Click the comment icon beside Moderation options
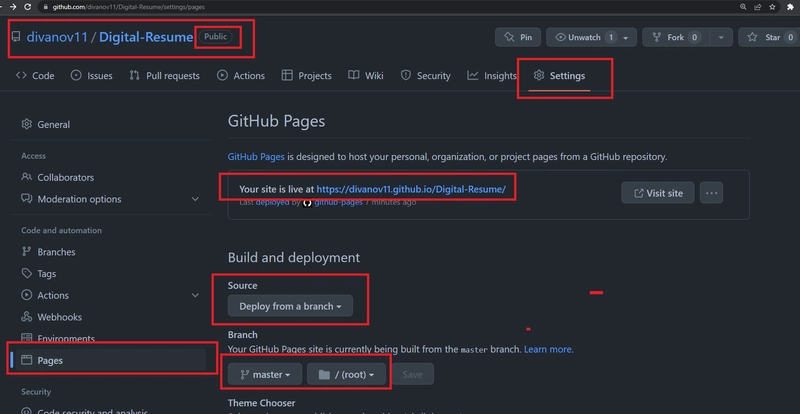Image resolution: width=800 pixels, height=414 pixels. pos(27,199)
